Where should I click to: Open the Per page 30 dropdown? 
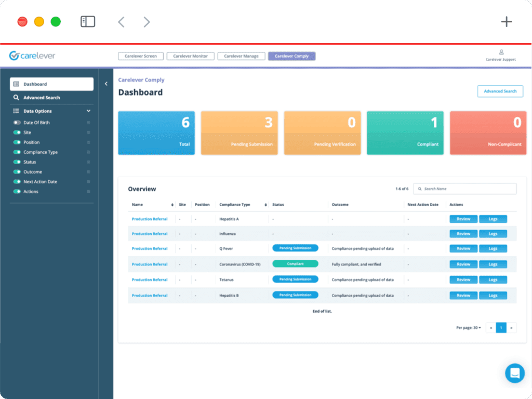tap(468, 328)
